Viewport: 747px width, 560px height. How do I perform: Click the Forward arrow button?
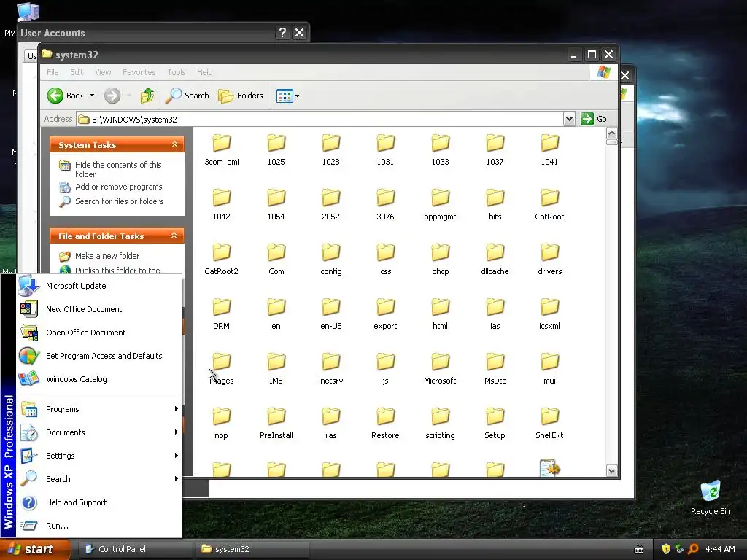coord(112,96)
